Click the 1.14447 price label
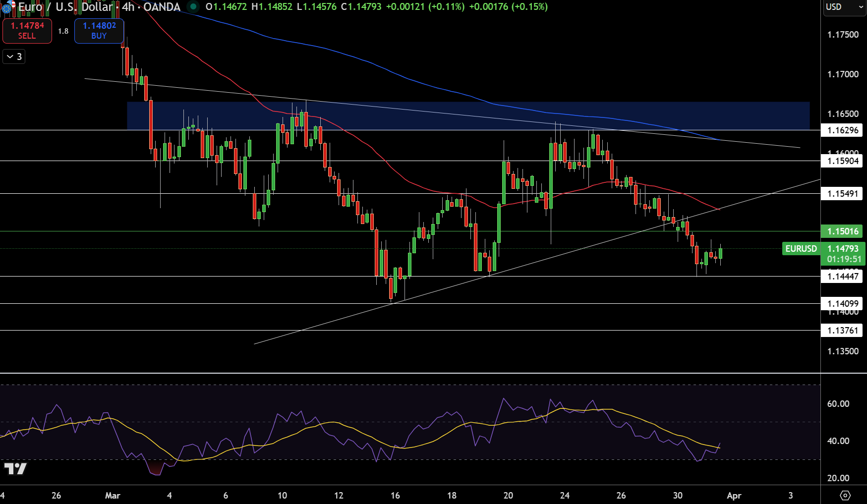Image resolution: width=867 pixels, height=504 pixels. tap(842, 277)
